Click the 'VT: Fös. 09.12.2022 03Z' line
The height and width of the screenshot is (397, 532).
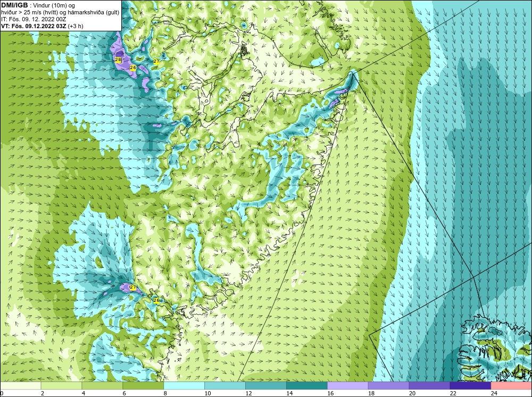(x=34, y=26)
